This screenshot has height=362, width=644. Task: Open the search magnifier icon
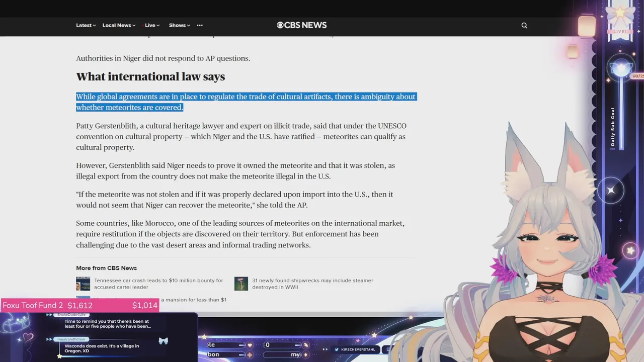[x=524, y=25]
